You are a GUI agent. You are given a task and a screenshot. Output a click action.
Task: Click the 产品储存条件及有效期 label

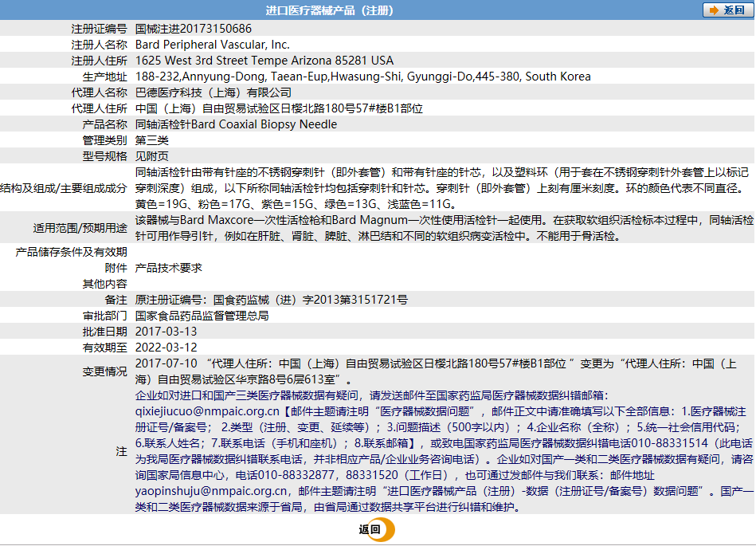[72, 252]
